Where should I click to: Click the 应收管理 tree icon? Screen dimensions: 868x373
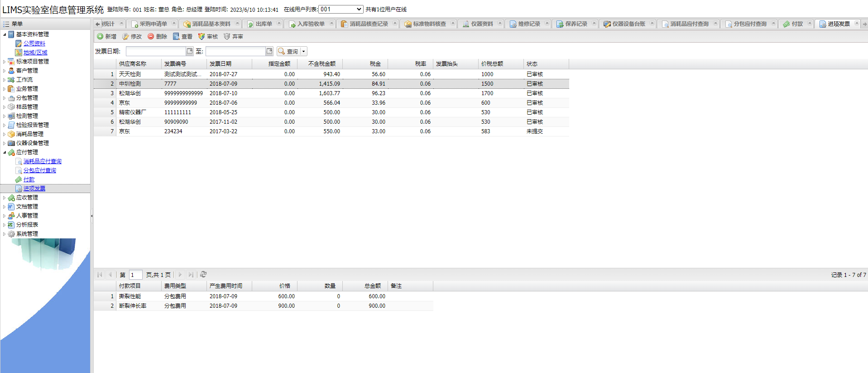(x=11, y=198)
